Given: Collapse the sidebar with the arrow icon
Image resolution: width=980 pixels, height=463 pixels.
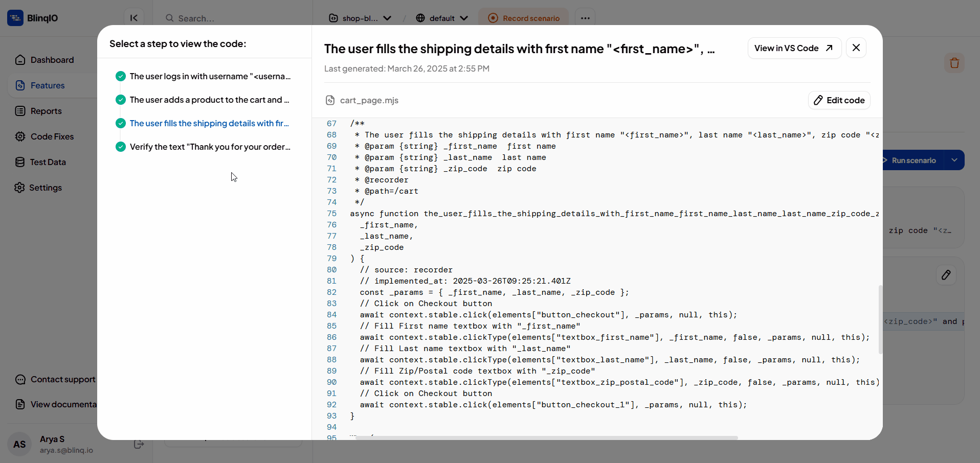Looking at the screenshot, I should 134,18.
